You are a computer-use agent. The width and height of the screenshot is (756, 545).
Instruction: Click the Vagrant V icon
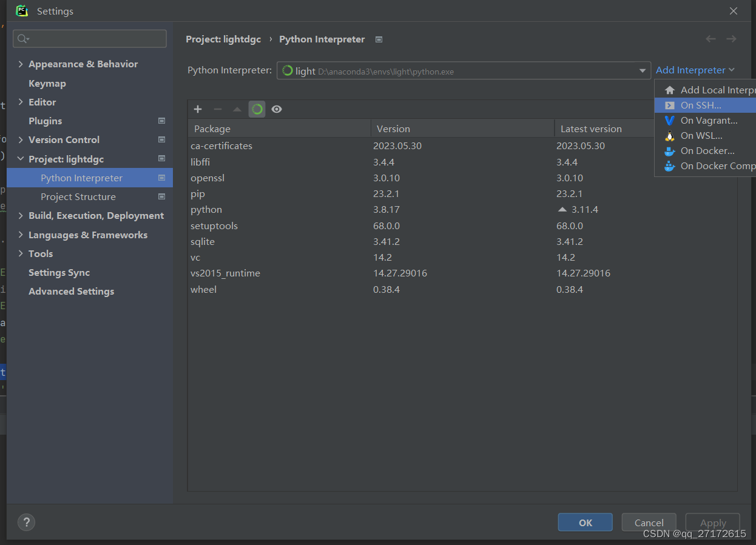(670, 120)
